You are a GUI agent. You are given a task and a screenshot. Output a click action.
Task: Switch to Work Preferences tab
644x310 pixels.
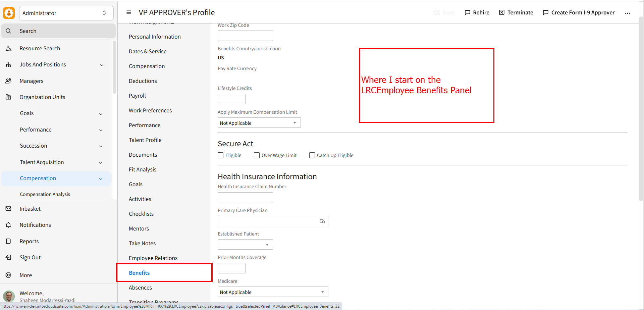click(x=150, y=110)
